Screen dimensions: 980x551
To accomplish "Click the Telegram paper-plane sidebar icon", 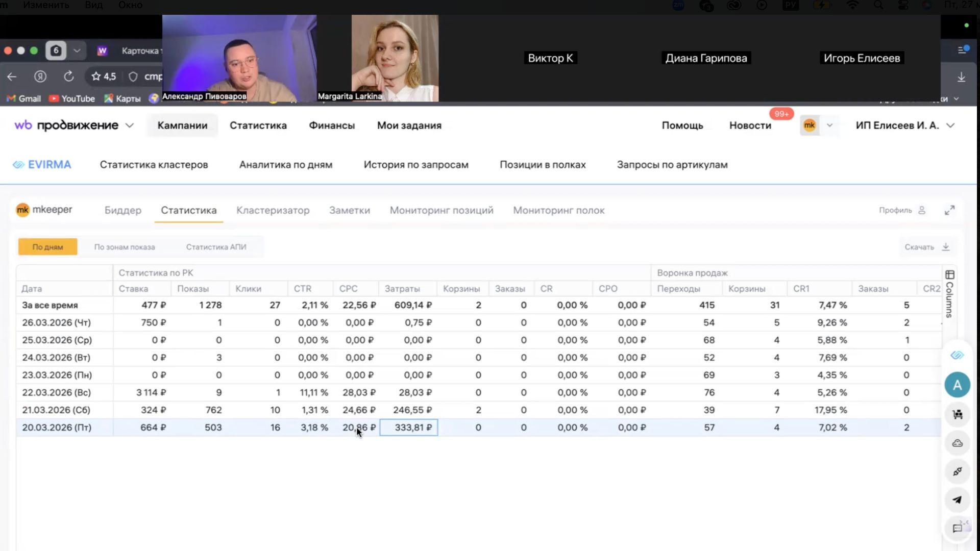I will 957,500.
